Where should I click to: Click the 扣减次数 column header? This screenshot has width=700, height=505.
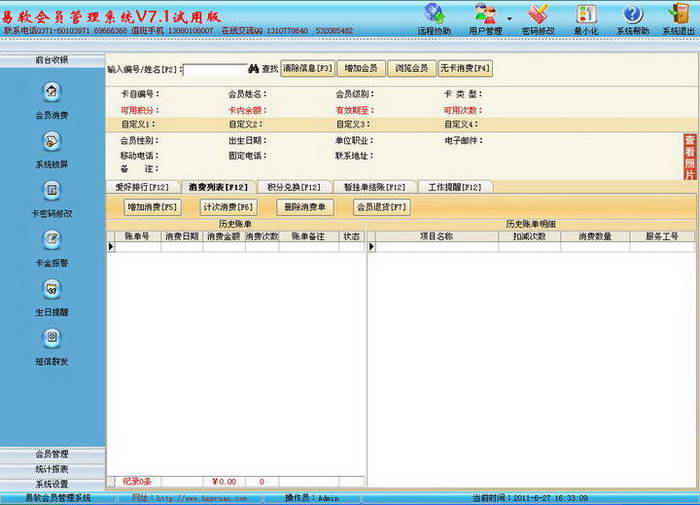coord(529,236)
